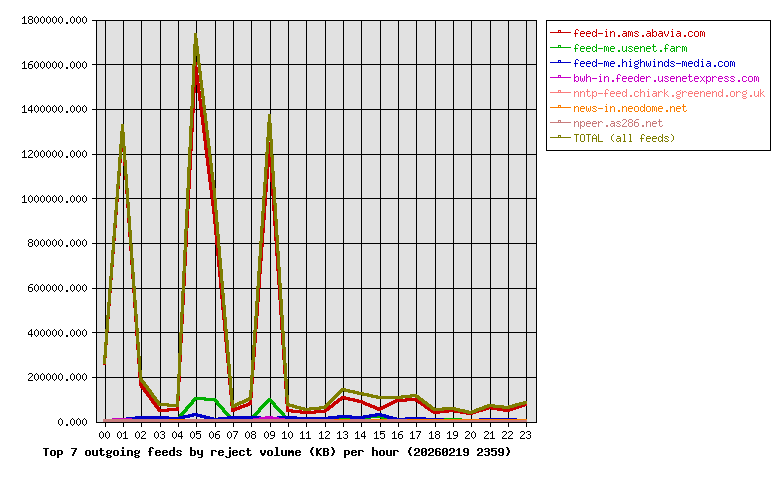780x480 pixels.
Task: Click the 400000.000 y-axis label
Action: [x=57, y=333]
